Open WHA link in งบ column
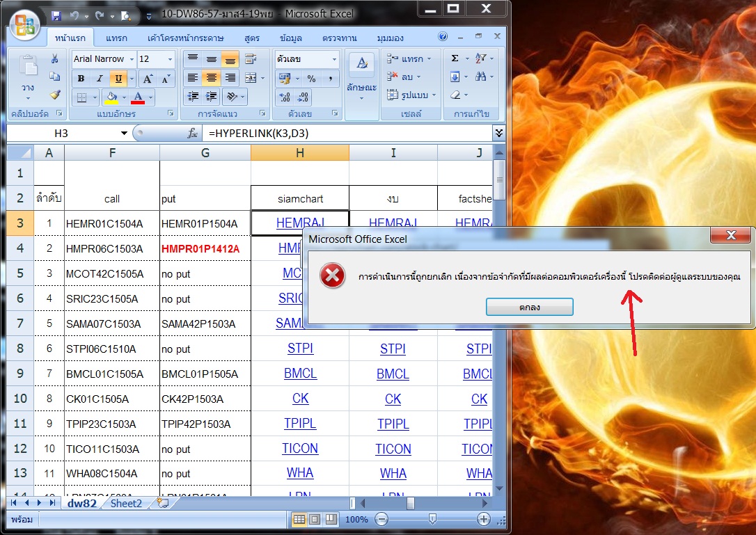The width and height of the screenshot is (756, 535). pyautogui.click(x=393, y=473)
